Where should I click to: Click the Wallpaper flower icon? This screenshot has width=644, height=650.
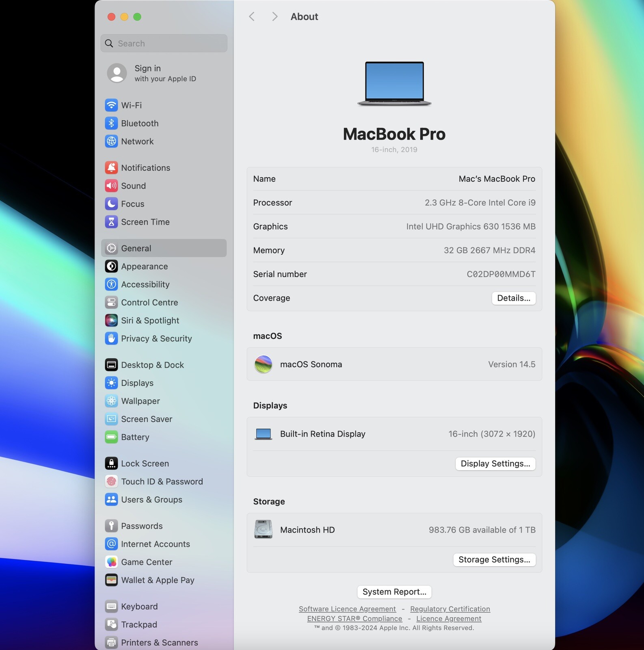click(x=111, y=401)
